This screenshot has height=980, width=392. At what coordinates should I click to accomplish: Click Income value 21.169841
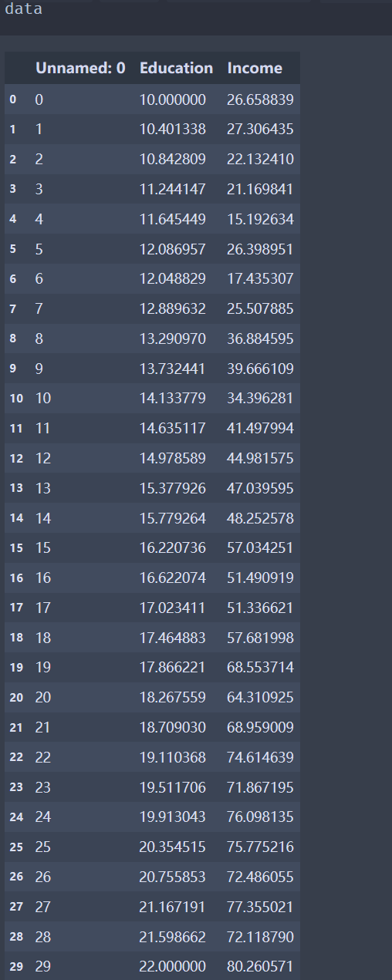tap(260, 189)
